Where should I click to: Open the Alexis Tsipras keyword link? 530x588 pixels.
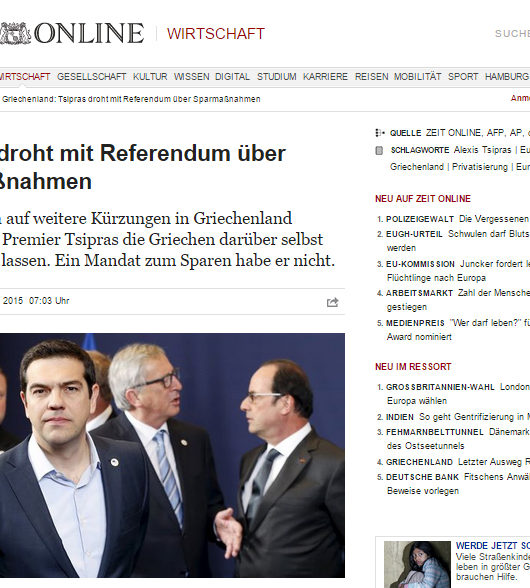(482, 150)
